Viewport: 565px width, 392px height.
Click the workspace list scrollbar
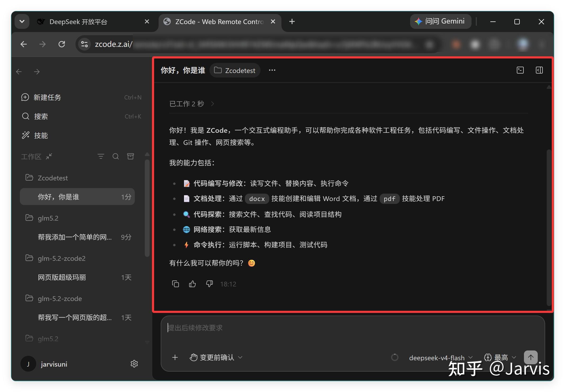coord(147,208)
